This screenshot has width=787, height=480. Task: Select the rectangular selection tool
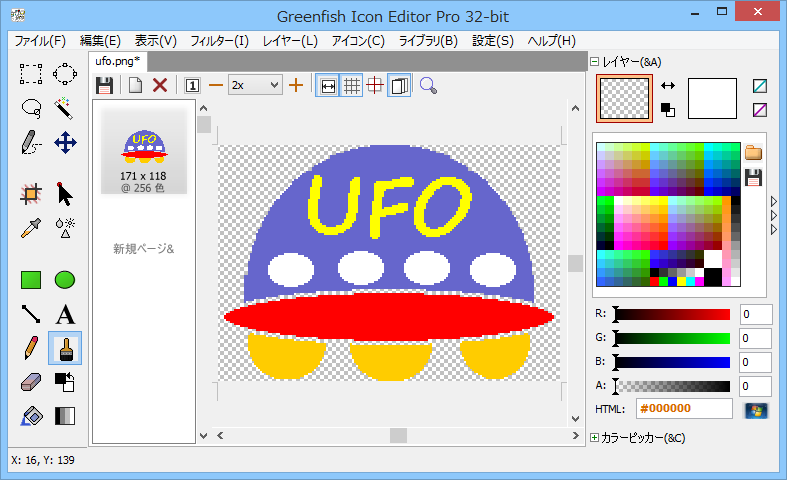tap(31, 73)
